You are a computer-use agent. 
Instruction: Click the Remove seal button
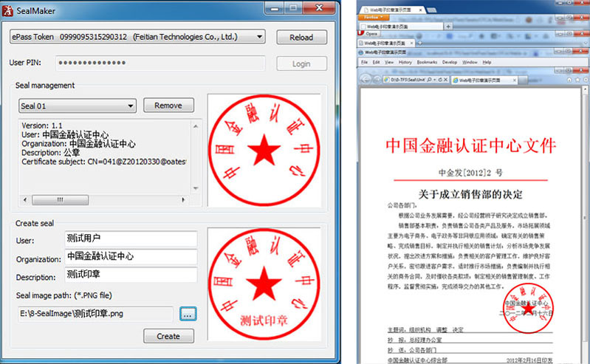click(x=168, y=106)
